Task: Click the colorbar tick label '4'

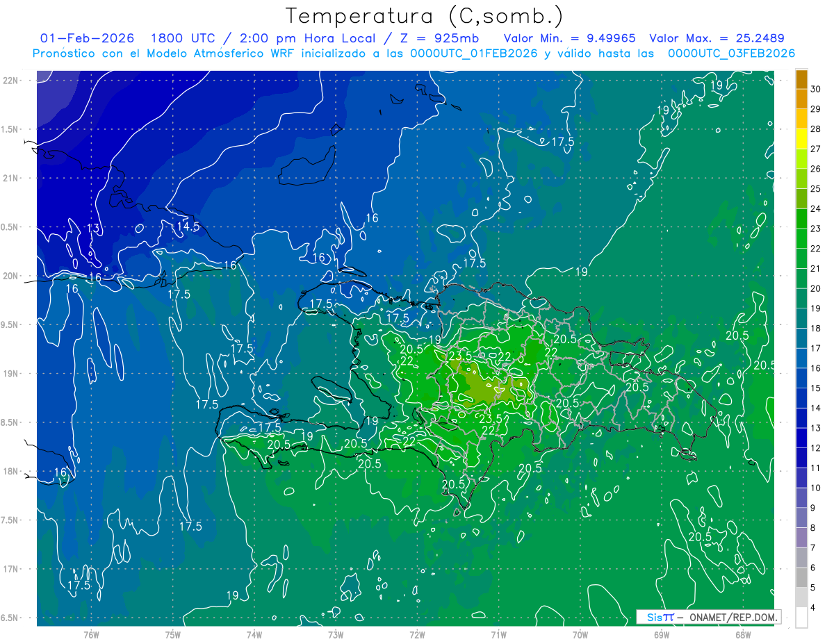Action: [814, 608]
